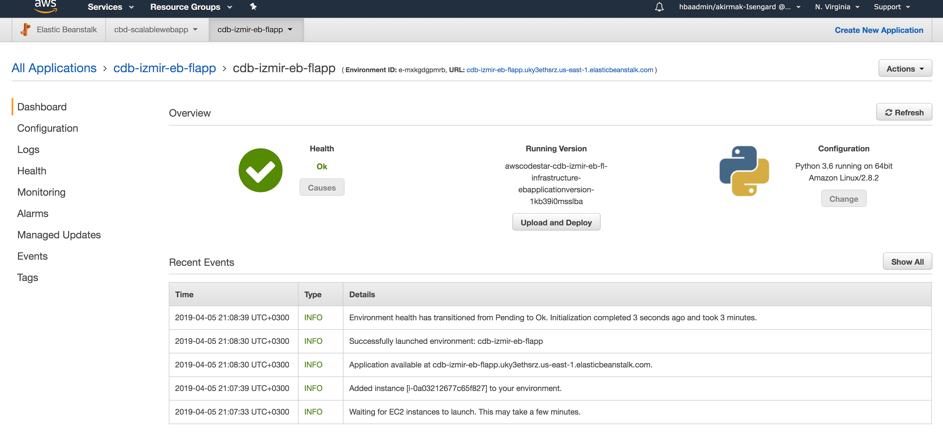
Task: Click the Python platform logo
Action: pyautogui.click(x=744, y=171)
